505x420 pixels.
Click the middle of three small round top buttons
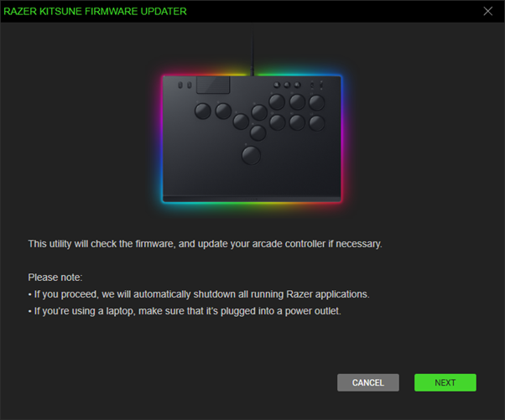287,85
